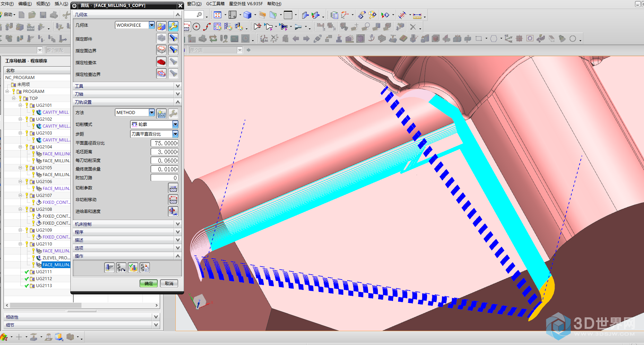Collapse the 刀轨设置 section
Viewport: 644px width, 345px height.
[178, 102]
